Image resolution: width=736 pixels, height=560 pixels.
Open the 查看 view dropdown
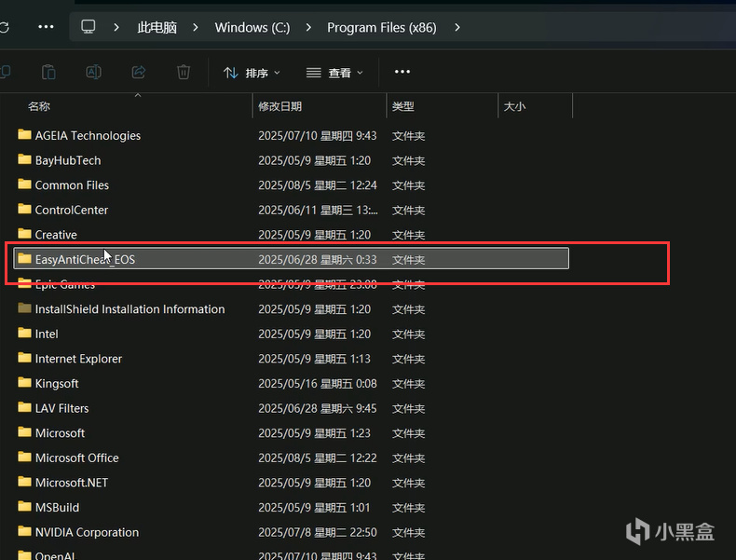click(334, 73)
